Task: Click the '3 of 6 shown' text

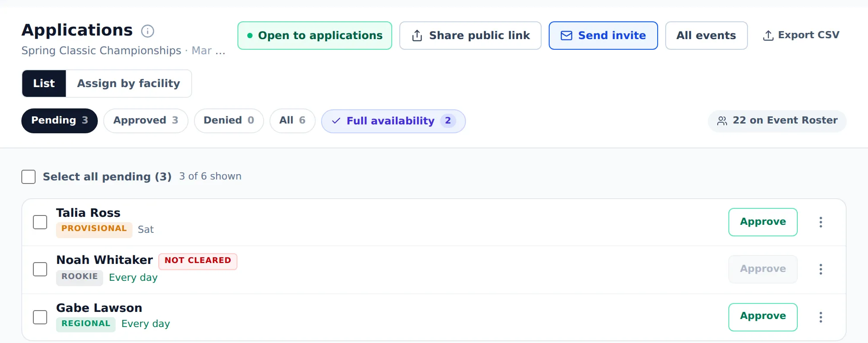Action: click(x=210, y=176)
